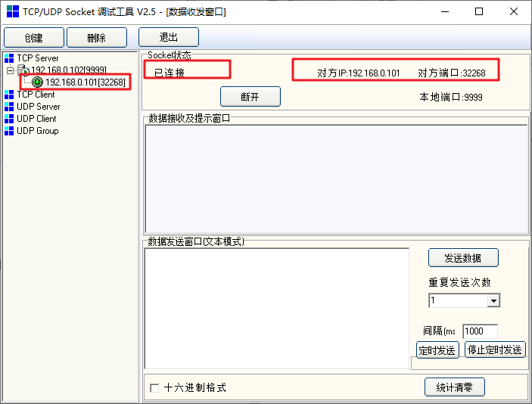The image size is (532, 404).
Task: Click the 已连接 connected status text
Action: pyautogui.click(x=170, y=73)
